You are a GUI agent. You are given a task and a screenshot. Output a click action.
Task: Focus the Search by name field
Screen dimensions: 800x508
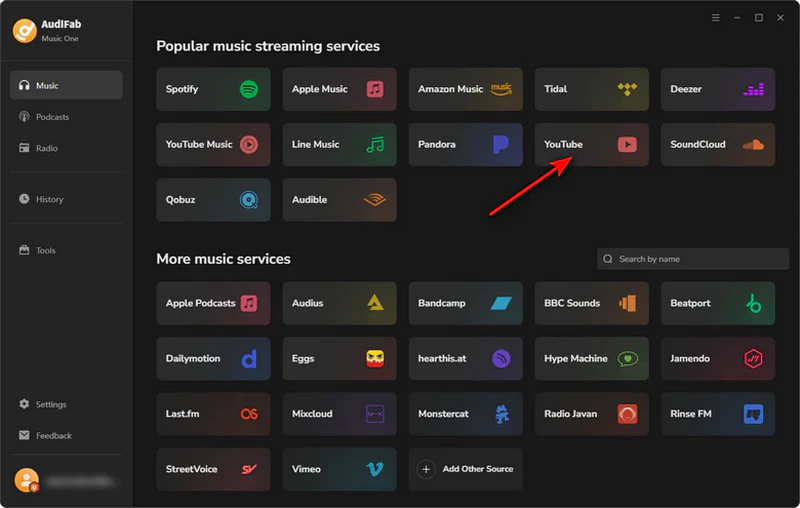coord(693,259)
